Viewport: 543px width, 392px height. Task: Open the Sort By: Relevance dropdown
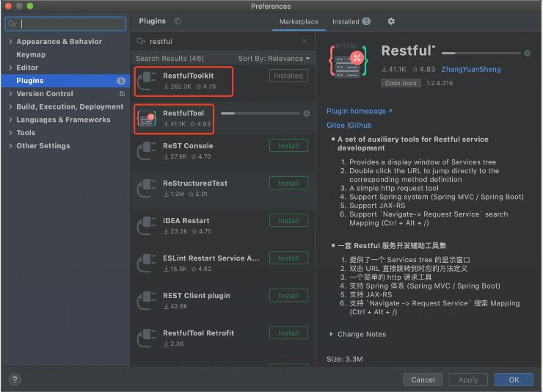pyautogui.click(x=274, y=59)
